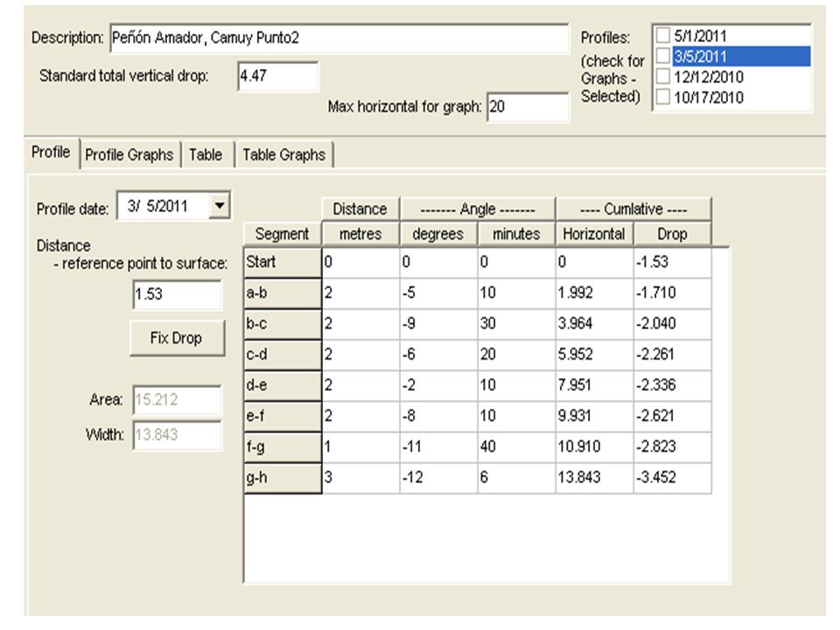Image resolution: width=840 pixels, height=630 pixels.
Task: Click the horizontal cell 10.910
Action: (594, 447)
